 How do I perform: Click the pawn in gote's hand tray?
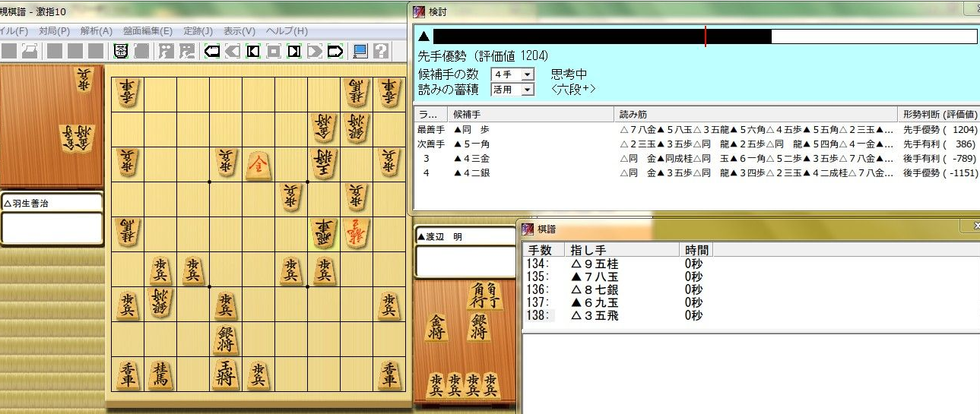tap(84, 81)
